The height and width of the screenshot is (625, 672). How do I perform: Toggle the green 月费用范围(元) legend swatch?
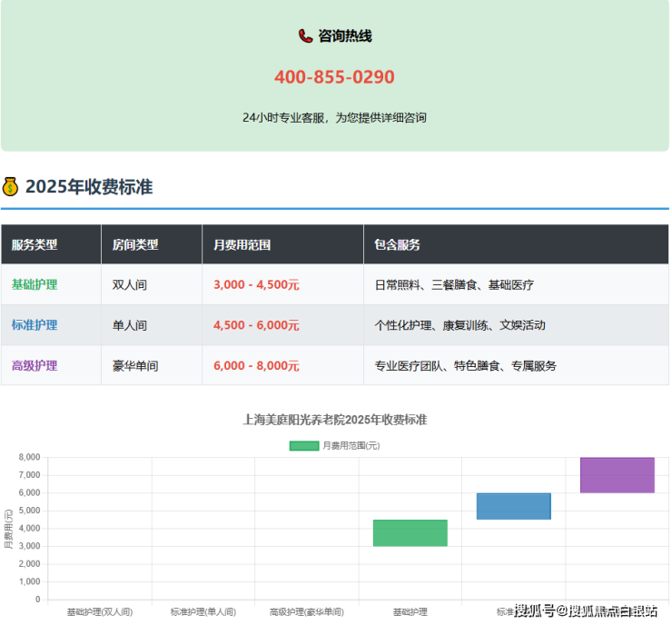pos(304,445)
